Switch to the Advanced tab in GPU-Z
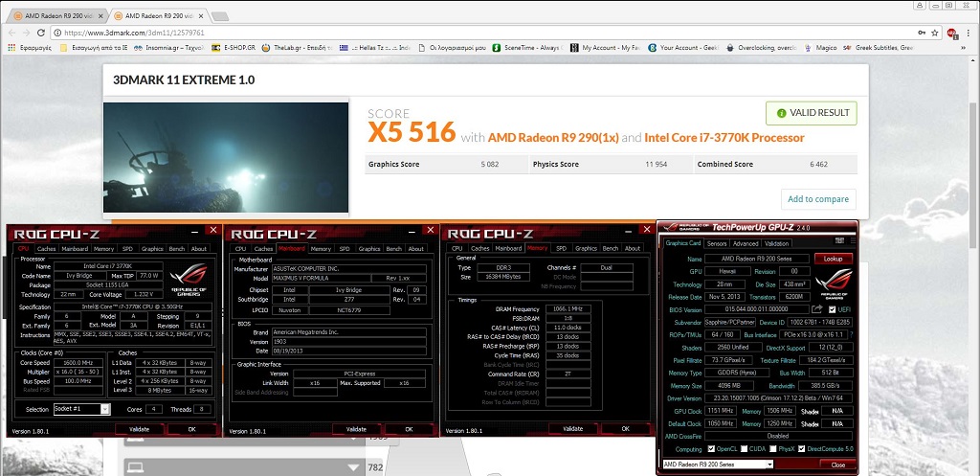This screenshot has width=980, height=476. click(x=745, y=243)
